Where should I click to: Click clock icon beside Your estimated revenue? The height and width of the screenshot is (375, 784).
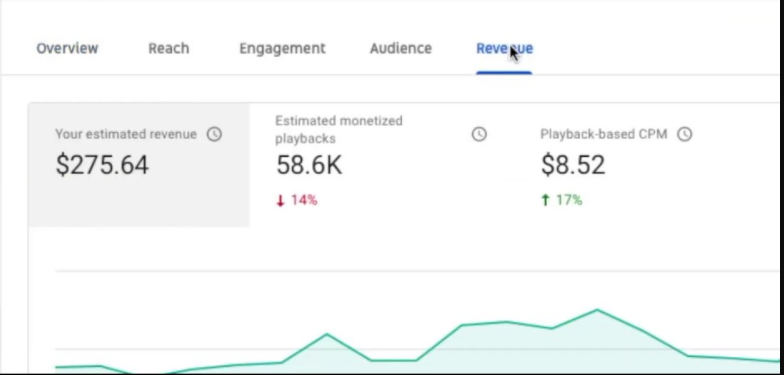(214, 134)
